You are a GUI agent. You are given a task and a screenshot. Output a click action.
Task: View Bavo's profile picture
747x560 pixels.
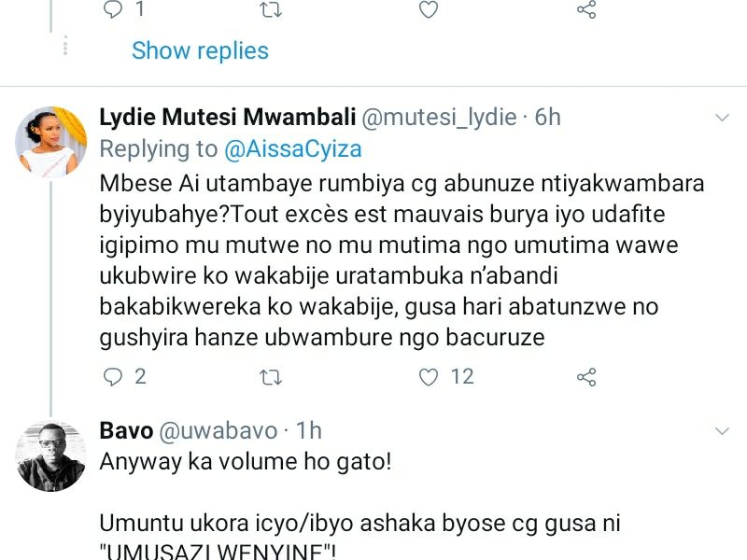[x=50, y=455]
